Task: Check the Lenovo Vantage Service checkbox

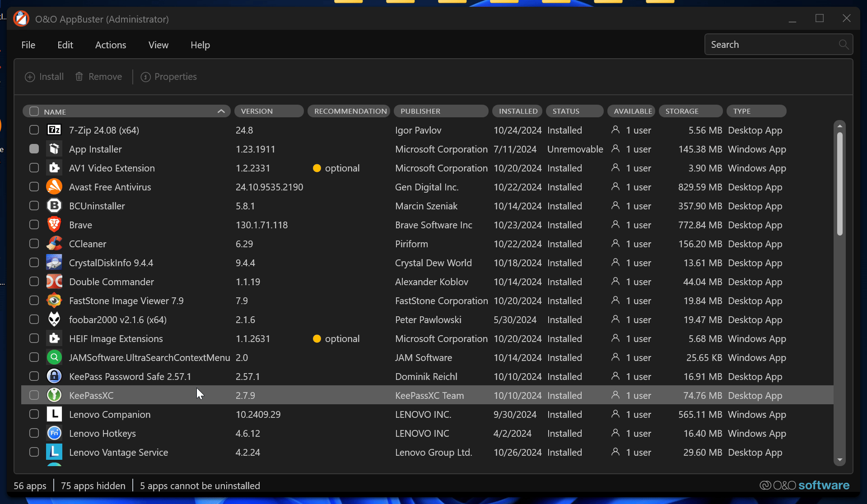Action: [34, 452]
